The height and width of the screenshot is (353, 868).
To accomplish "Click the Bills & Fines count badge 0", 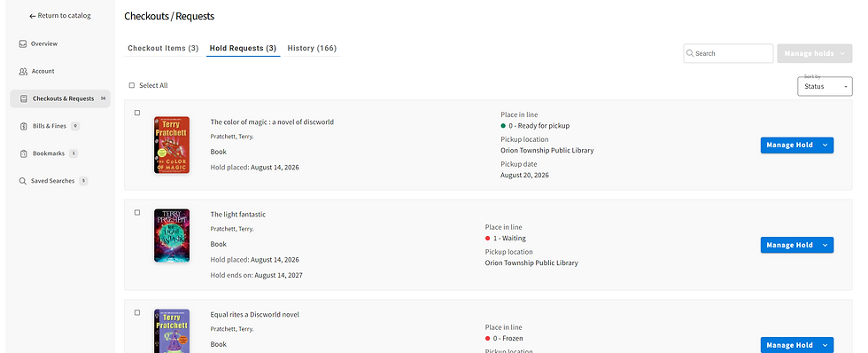I will tap(75, 126).
